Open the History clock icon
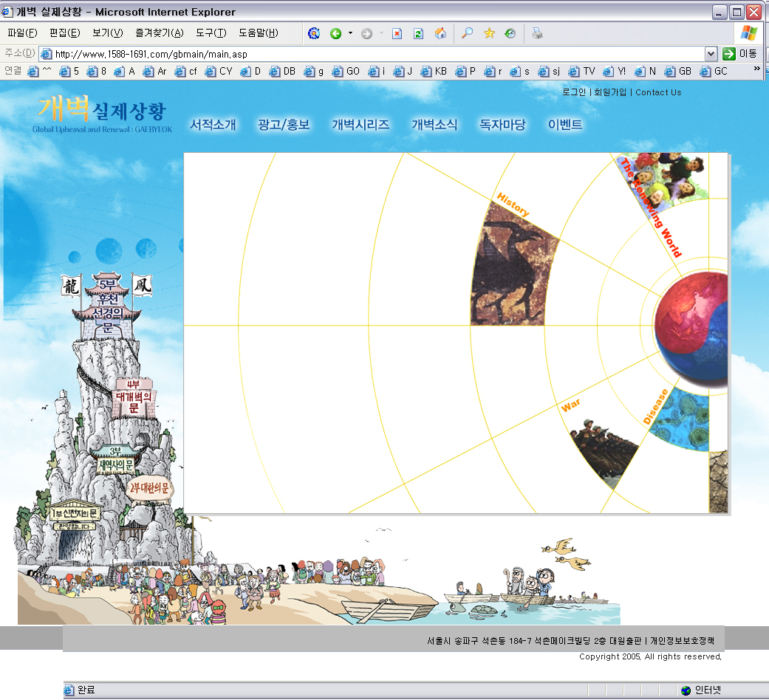The image size is (769, 700). click(x=510, y=33)
